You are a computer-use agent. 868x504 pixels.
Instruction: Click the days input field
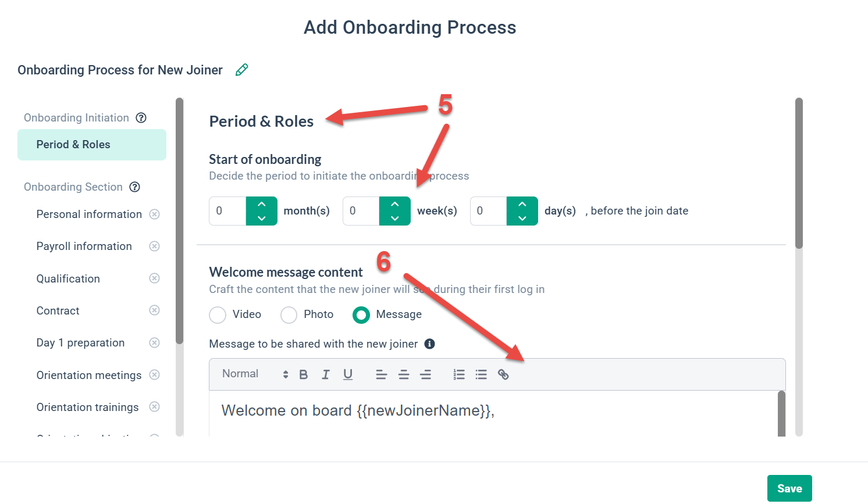point(488,210)
